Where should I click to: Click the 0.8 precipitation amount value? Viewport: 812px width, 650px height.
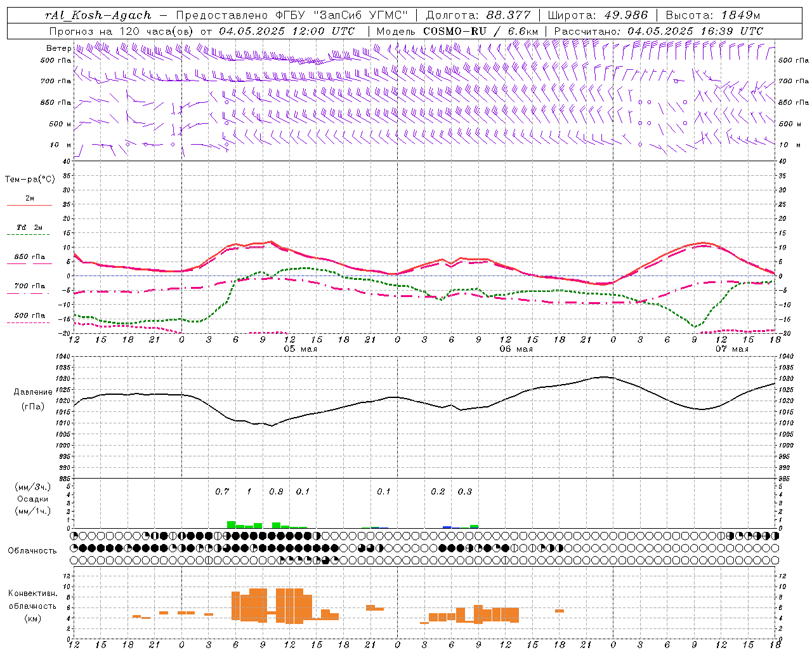(x=276, y=491)
